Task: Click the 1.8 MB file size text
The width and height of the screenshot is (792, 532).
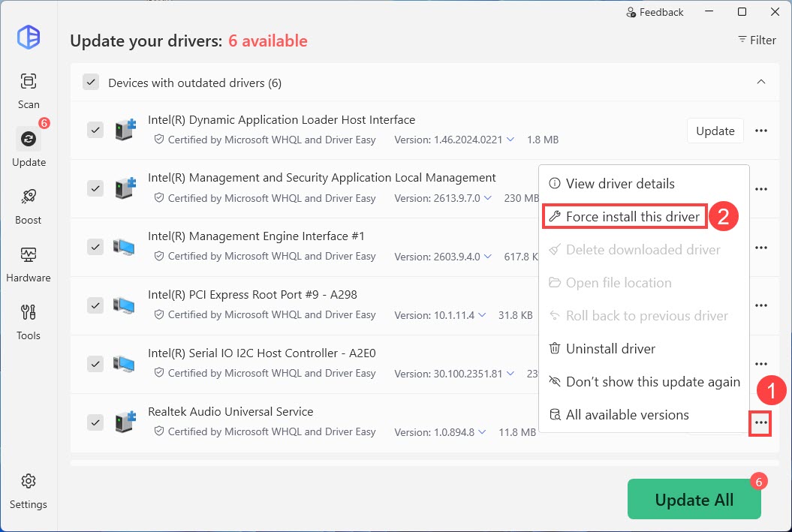Action: (x=543, y=140)
